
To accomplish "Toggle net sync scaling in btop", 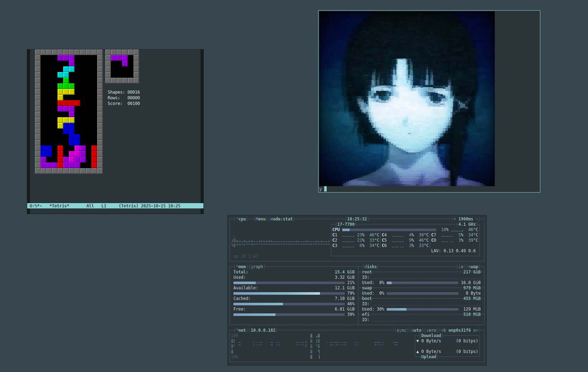I will pos(402,330).
